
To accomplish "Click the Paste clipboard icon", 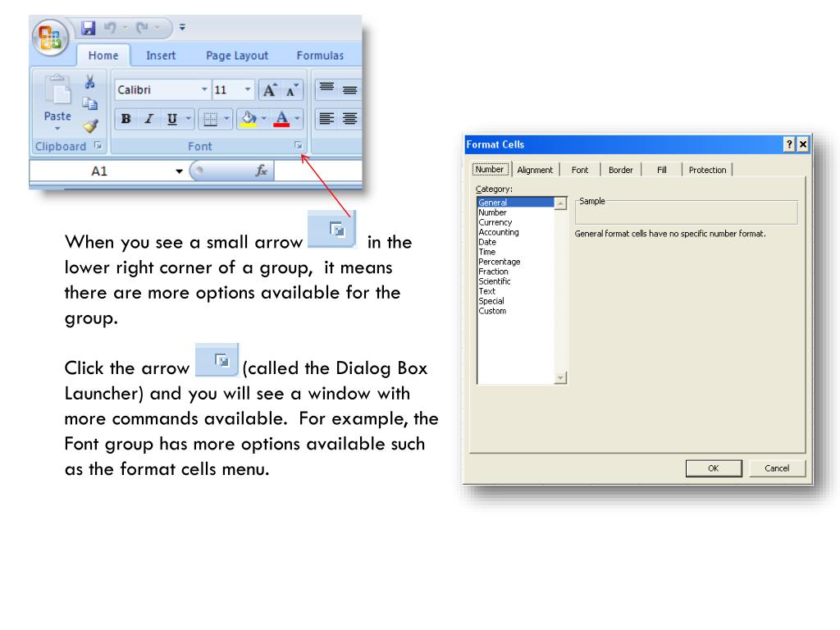I will coord(57,90).
